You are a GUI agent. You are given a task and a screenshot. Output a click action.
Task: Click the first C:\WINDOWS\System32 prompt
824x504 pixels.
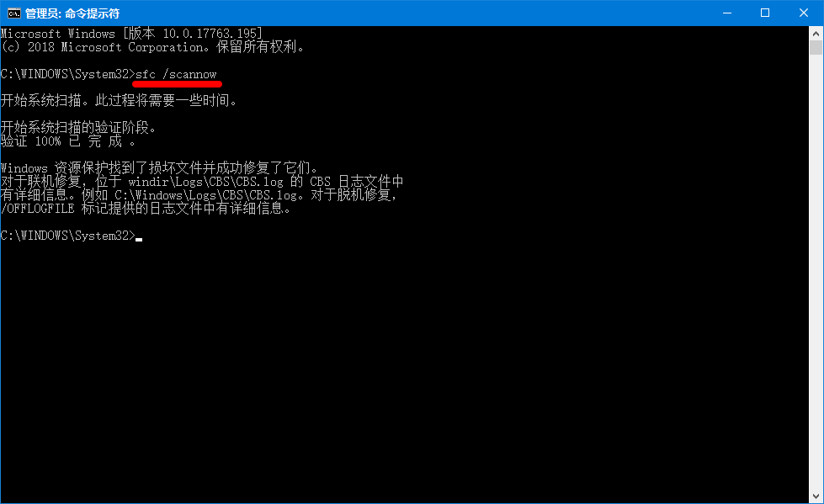click(68, 74)
